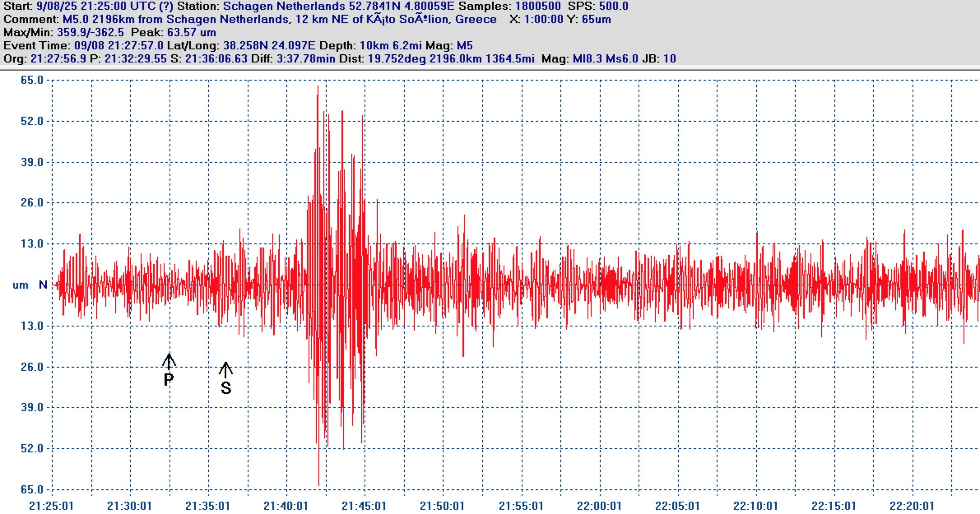Click the X: 1:00:00 scale value
The height and width of the screenshot is (514, 980).
(x=543, y=19)
